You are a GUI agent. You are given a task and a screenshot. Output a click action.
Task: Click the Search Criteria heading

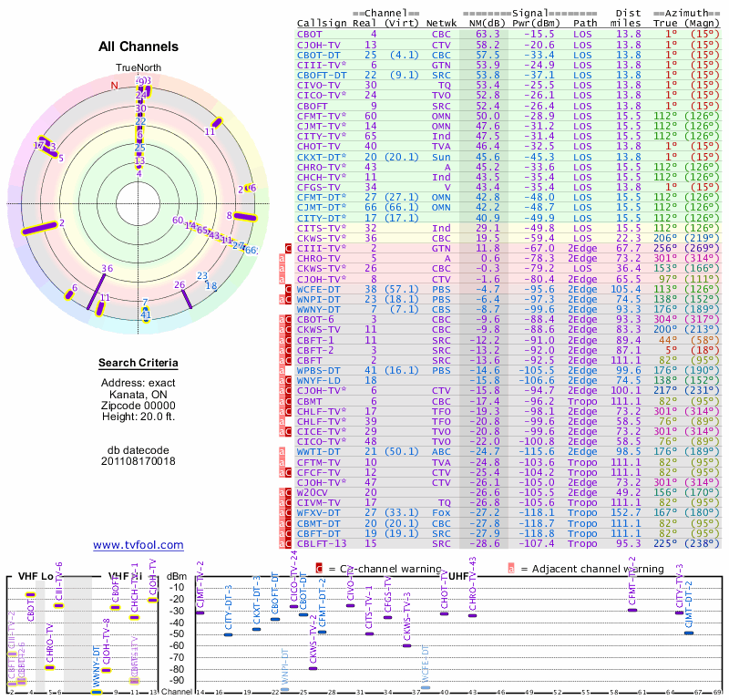(x=139, y=364)
